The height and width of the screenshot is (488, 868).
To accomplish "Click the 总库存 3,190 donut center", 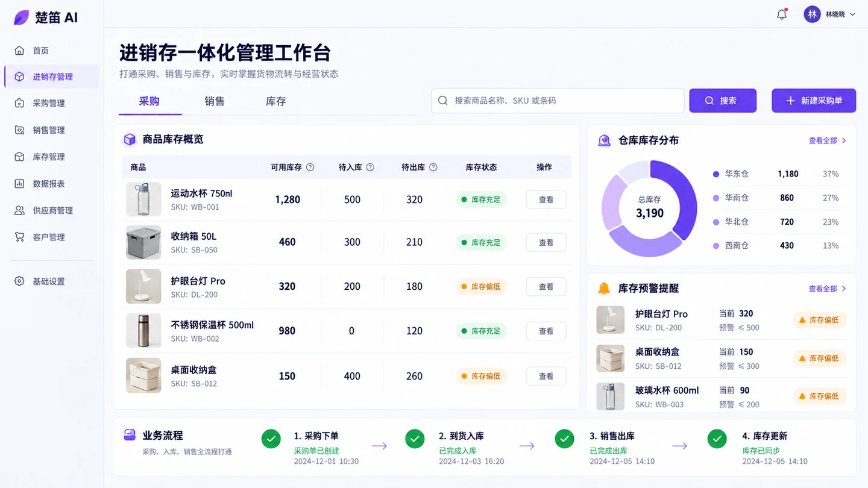I will coord(650,208).
